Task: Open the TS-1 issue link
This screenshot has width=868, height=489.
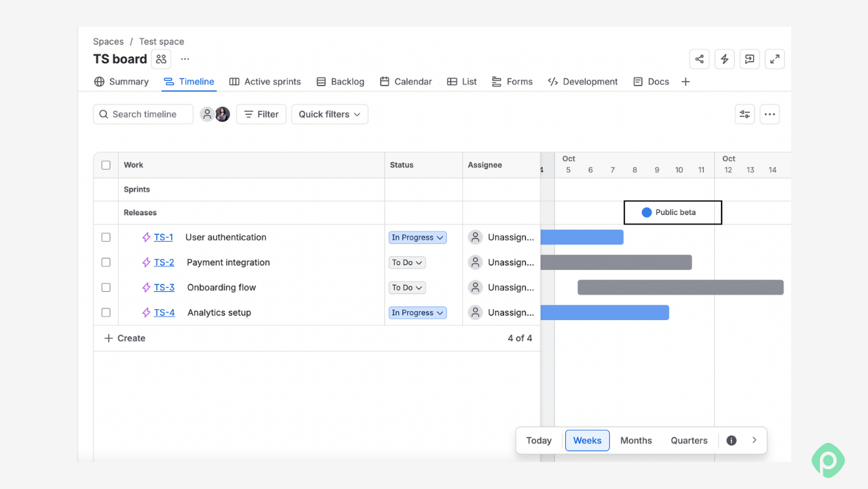Action: pos(163,237)
